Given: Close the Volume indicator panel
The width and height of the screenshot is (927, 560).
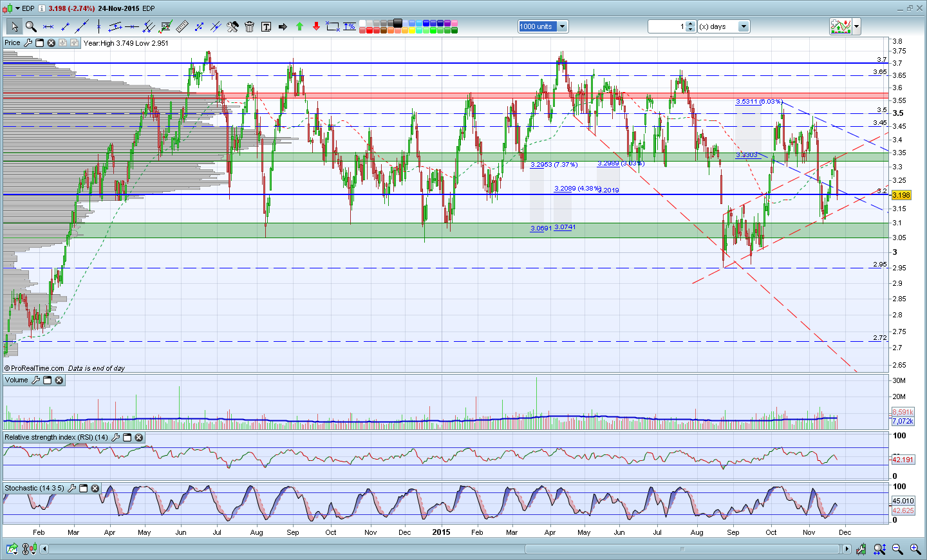Looking at the screenshot, I should 59,380.
